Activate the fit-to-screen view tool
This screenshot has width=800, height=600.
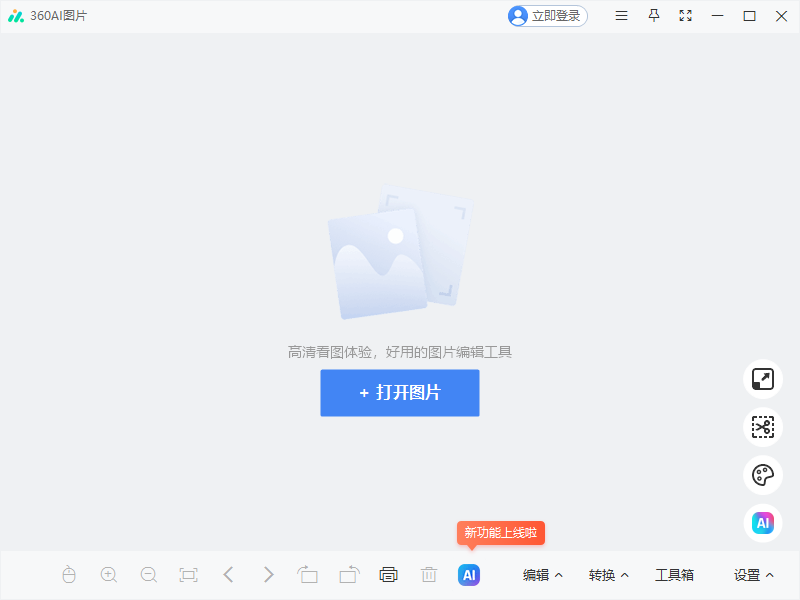[188, 574]
